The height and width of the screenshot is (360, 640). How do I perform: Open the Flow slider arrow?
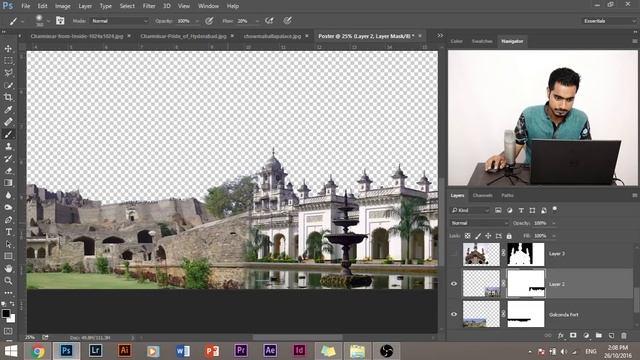pyautogui.click(x=257, y=21)
